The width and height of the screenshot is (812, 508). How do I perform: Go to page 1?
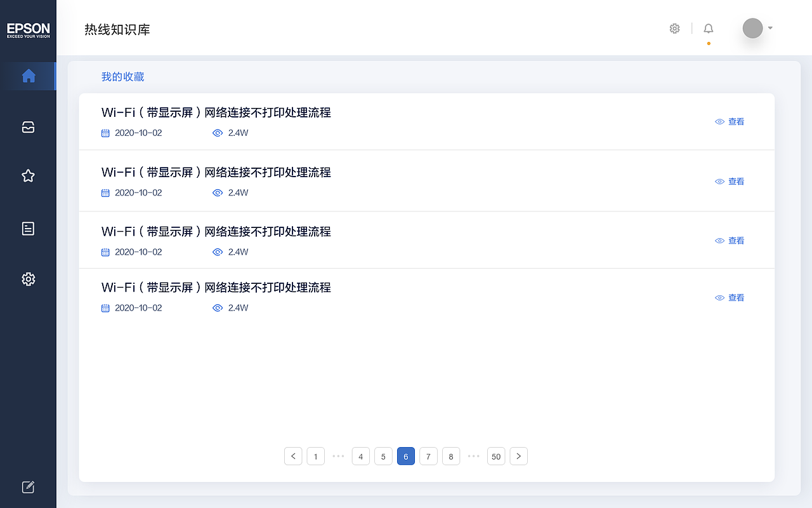point(316,456)
